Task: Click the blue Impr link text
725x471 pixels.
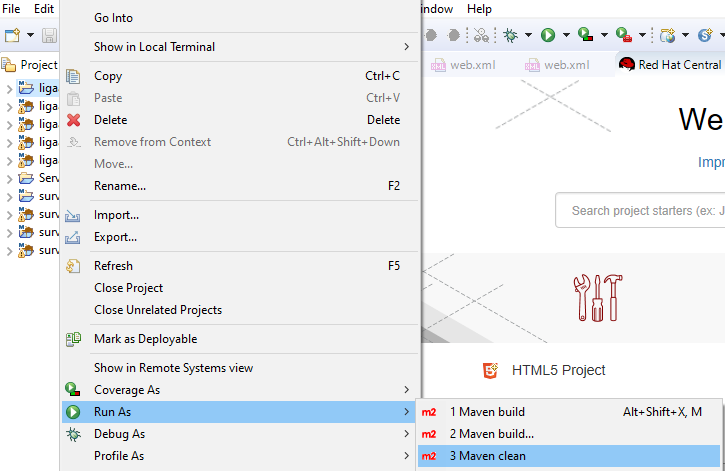Action: coord(711,162)
